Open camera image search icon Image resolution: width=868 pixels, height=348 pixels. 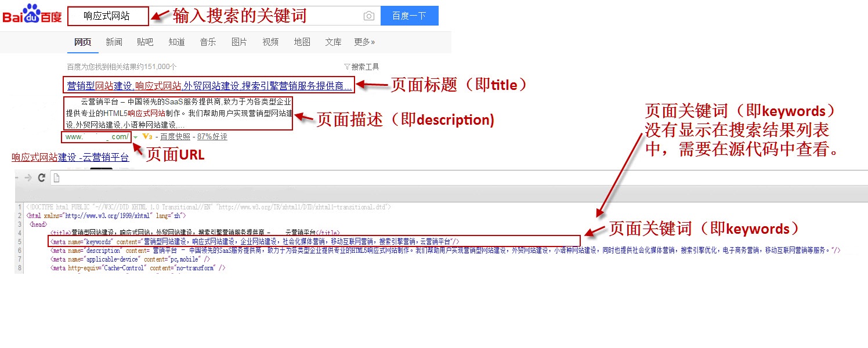368,16
